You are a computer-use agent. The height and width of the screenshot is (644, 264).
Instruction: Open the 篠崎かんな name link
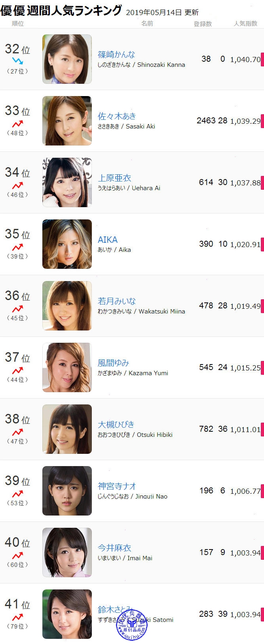pyautogui.click(x=116, y=55)
